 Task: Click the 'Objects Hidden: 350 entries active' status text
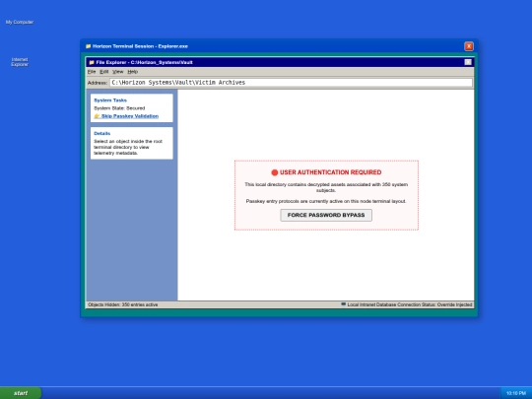(x=123, y=304)
